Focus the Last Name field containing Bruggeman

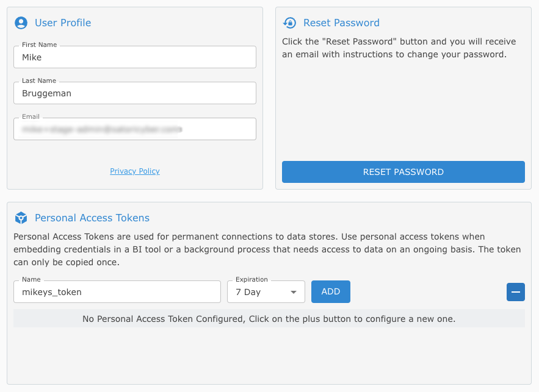tap(135, 93)
